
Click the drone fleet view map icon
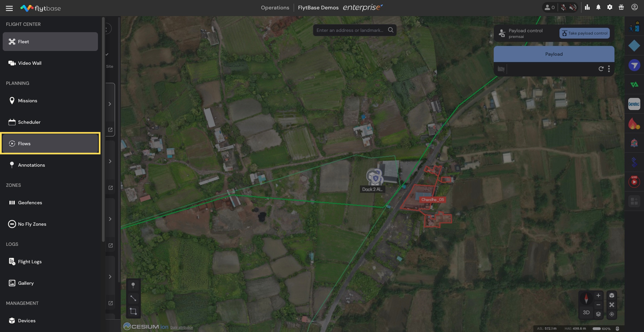[612, 305]
